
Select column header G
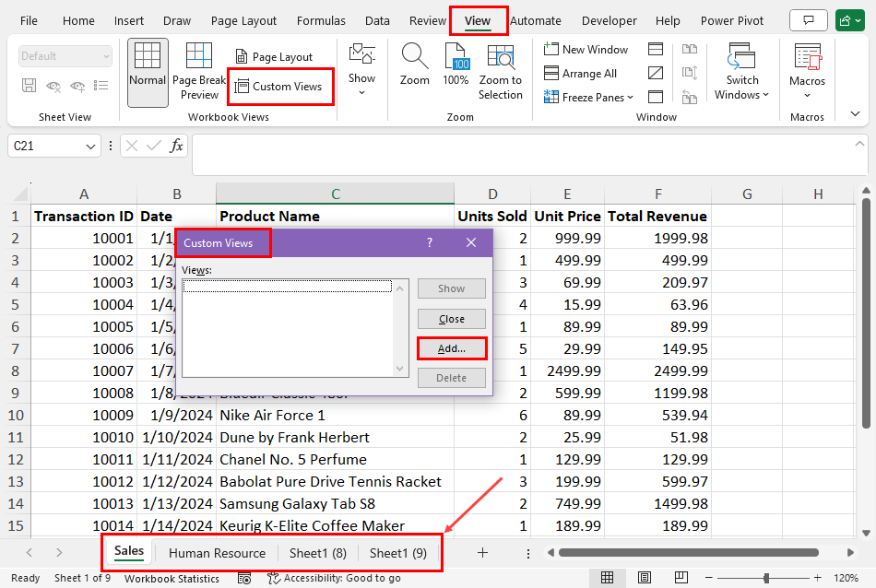pyautogui.click(x=747, y=194)
